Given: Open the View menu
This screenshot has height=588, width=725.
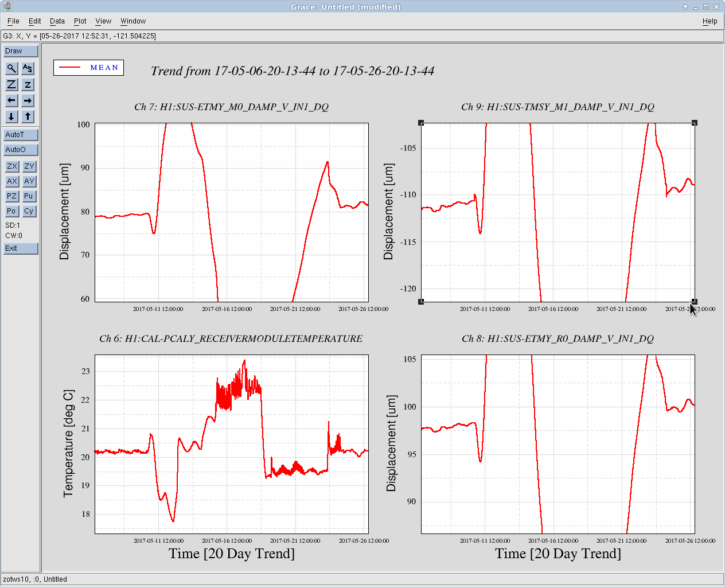Looking at the screenshot, I should tap(103, 21).
